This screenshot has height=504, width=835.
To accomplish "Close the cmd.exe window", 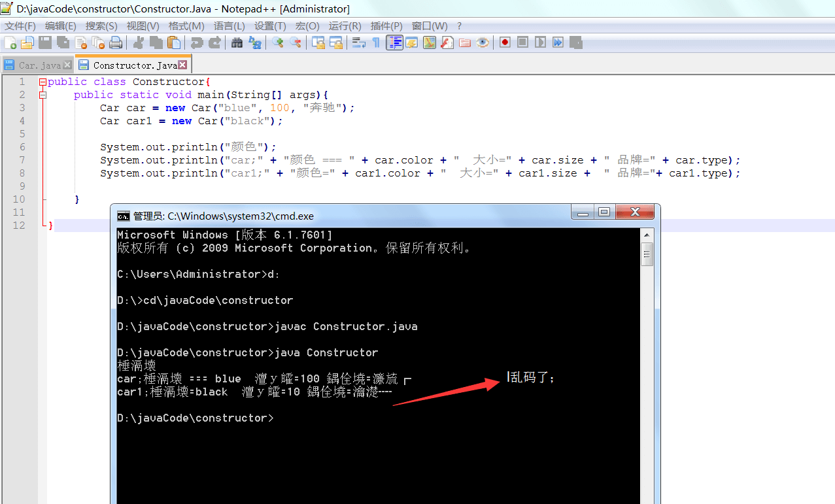I will [x=634, y=212].
